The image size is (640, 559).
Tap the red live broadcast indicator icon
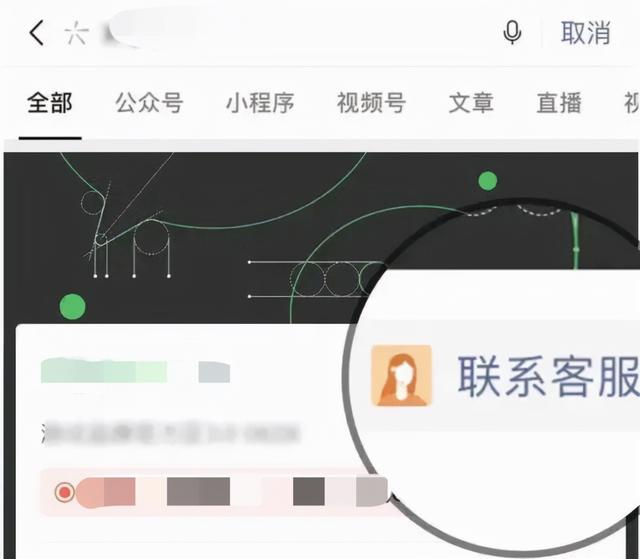(64, 492)
